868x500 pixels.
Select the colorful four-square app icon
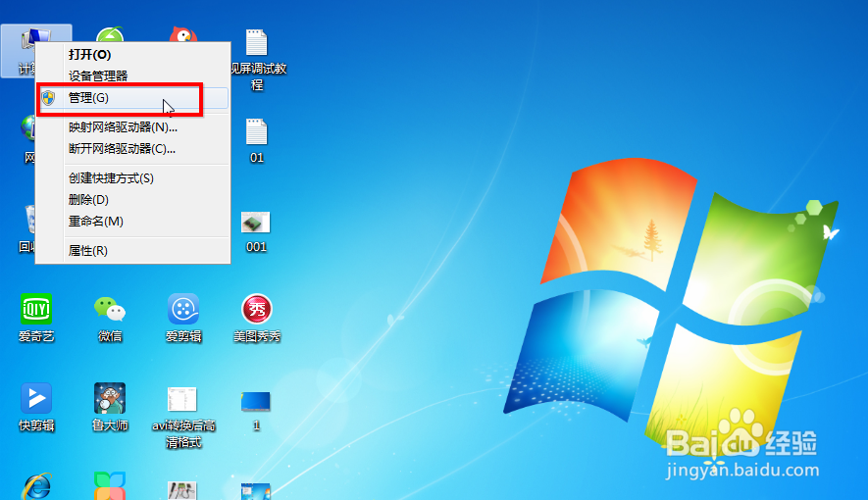[x=110, y=486]
